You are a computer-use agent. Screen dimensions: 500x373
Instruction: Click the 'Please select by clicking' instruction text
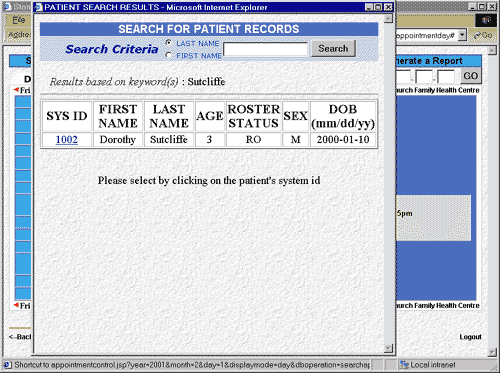coord(209,181)
